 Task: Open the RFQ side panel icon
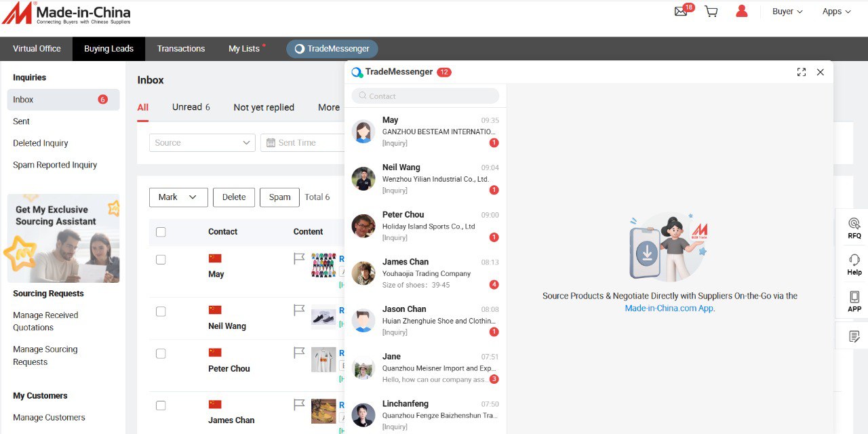(854, 227)
